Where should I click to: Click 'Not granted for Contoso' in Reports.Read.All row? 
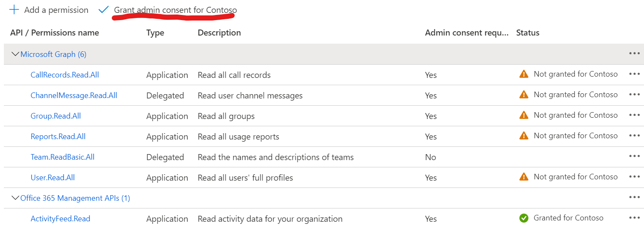575,136
